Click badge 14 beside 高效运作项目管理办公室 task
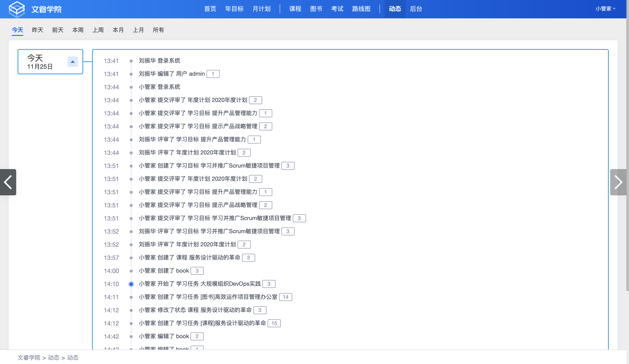The width and height of the screenshot is (629, 364). tap(286, 297)
